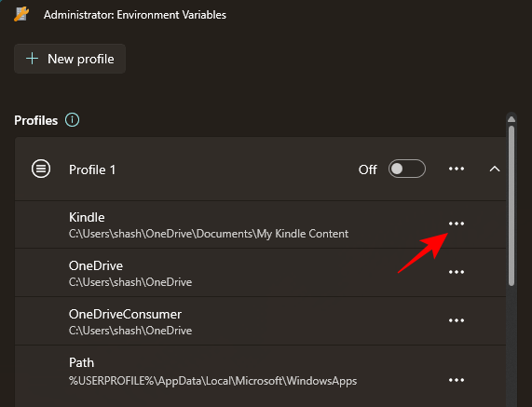Click the vertical scrollbar thumb
Image resolution: width=532 pixels, height=407 pixels.
tap(512, 206)
